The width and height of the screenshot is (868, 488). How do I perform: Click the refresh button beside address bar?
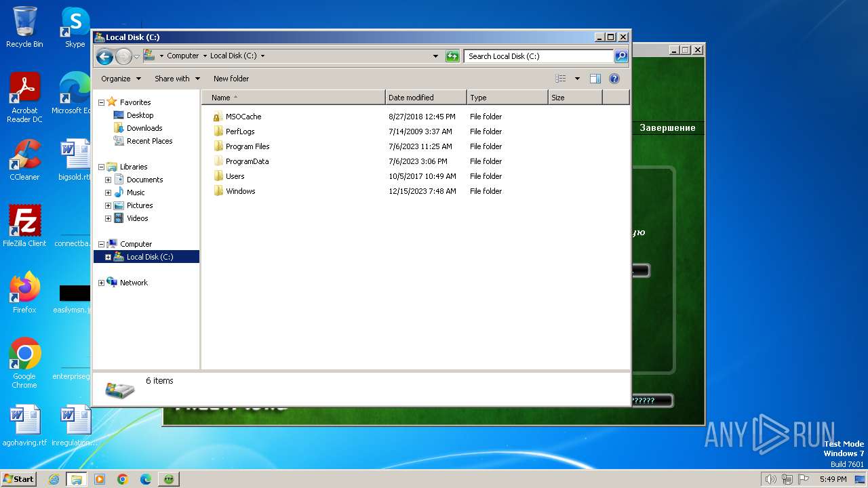452,56
